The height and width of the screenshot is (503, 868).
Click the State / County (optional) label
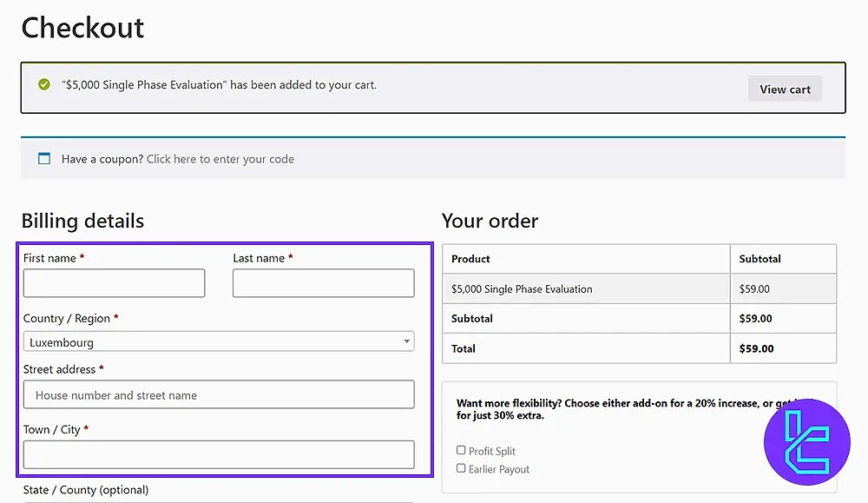pyautogui.click(x=86, y=490)
